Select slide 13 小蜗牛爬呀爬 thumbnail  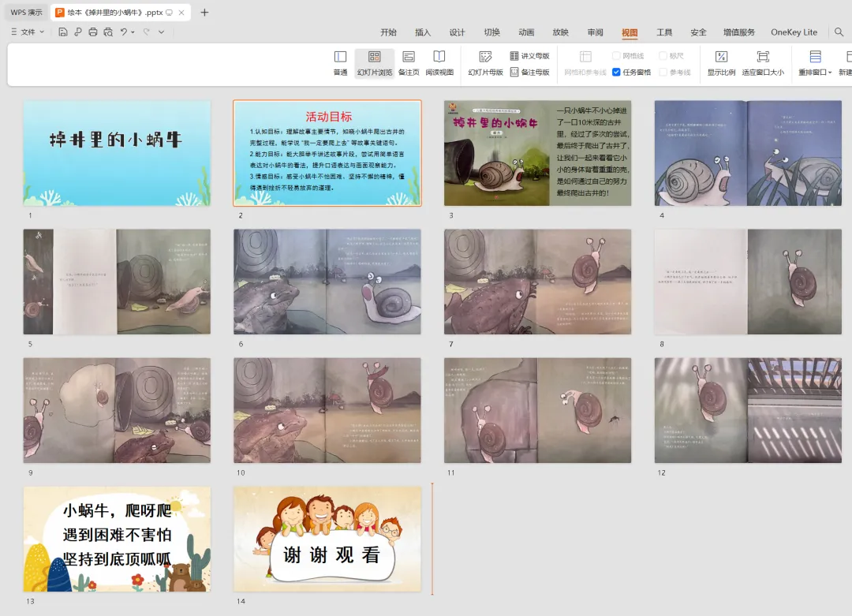pos(117,539)
